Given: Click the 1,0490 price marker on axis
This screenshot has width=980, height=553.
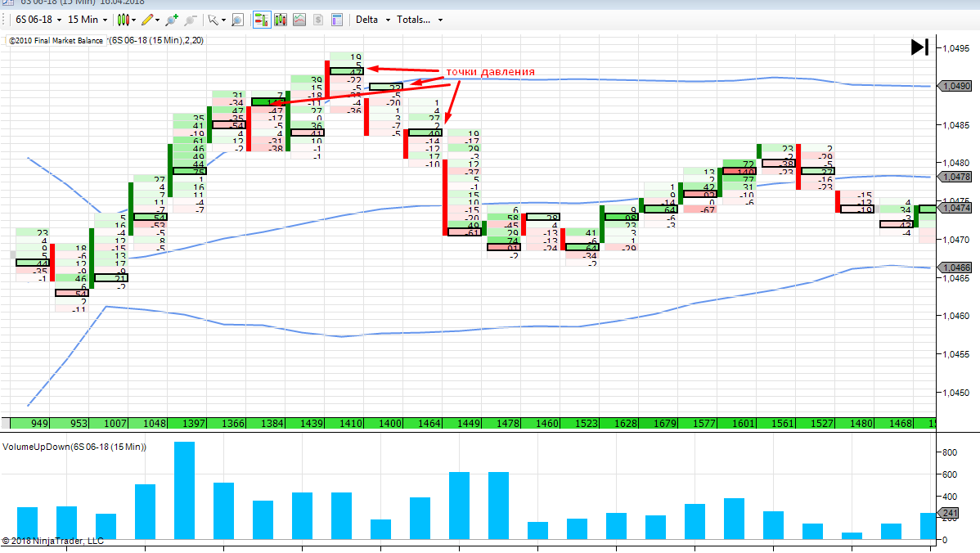Looking at the screenshot, I should [x=955, y=86].
